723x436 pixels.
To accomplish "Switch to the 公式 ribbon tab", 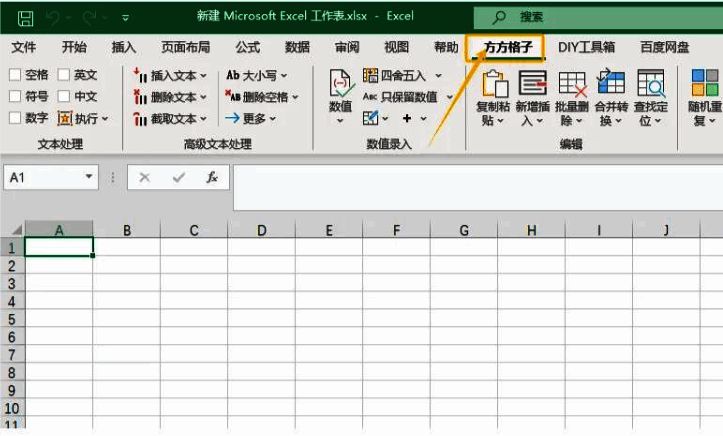I will click(x=248, y=47).
